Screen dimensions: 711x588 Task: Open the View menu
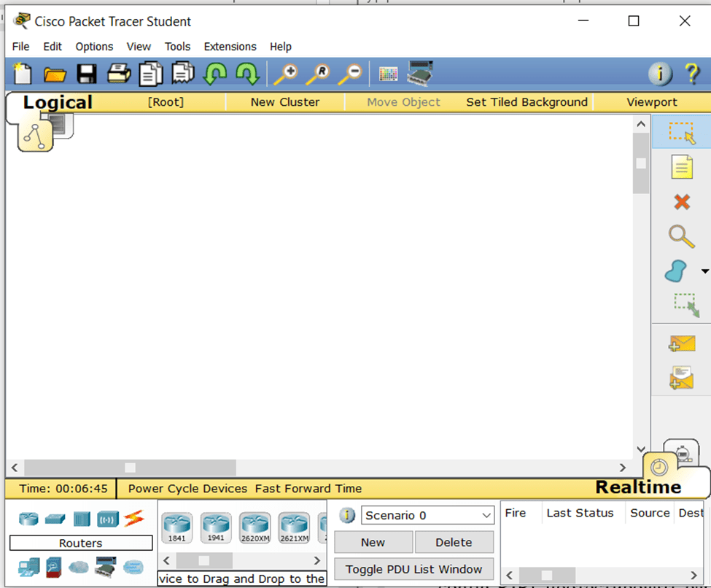[x=139, y=47]
